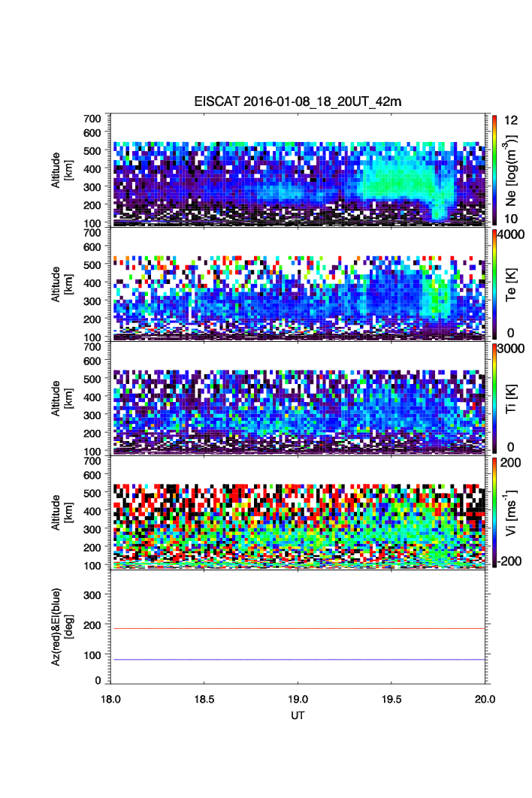This screenshot has height=798, width=532.
Task: Click the 18.5 tick label on time axis
Action: point(205,699)
